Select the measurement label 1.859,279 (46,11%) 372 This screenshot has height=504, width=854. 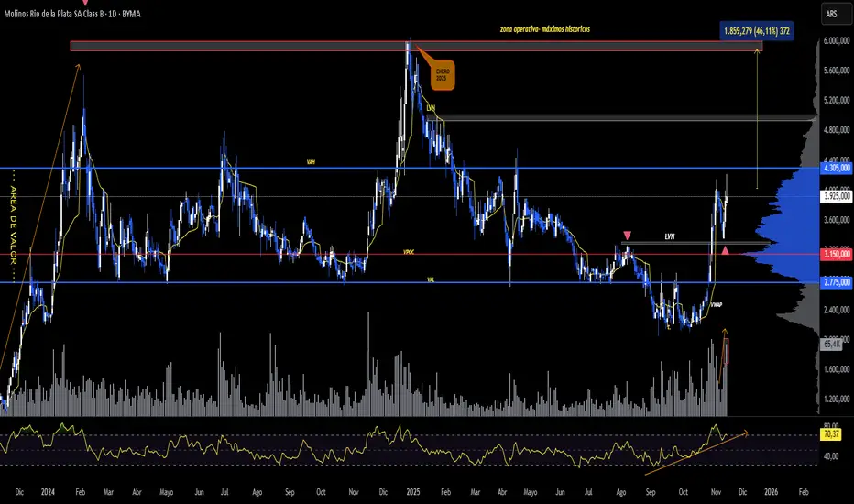[757, 31]
